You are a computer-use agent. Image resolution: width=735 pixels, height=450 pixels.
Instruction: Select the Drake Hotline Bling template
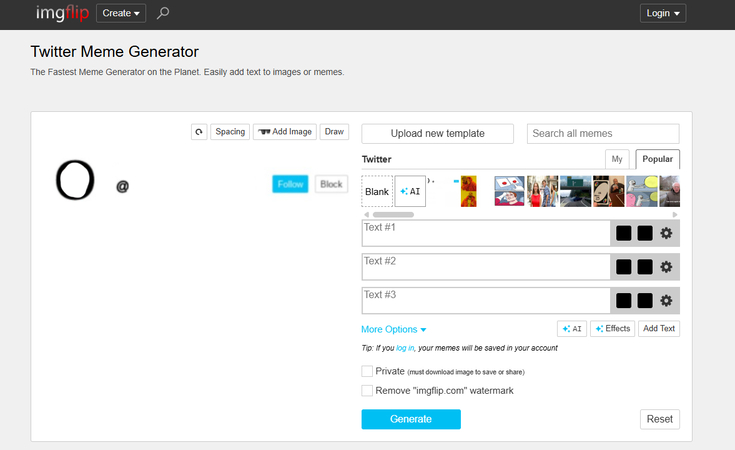(x=468, y=191)
